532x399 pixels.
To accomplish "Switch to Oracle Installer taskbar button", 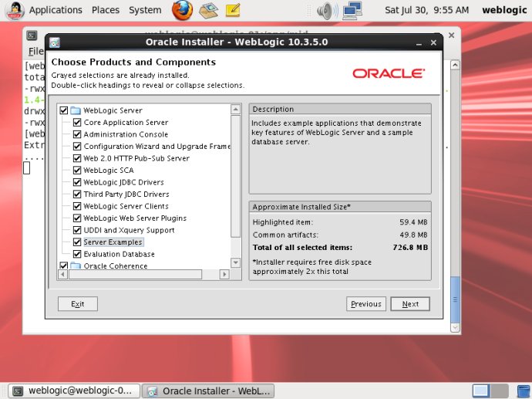I will point(208,391).
